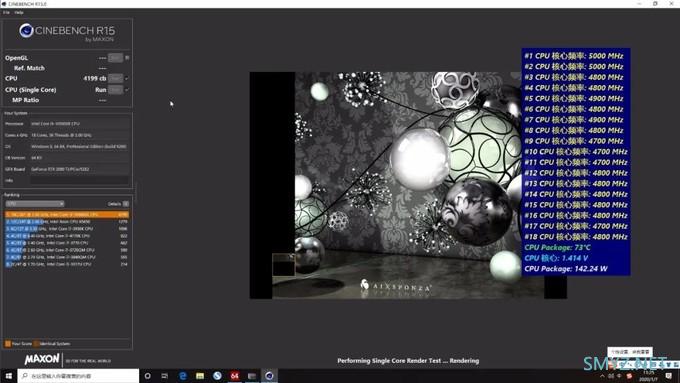Select ranking entry 7 Core i7-3840QM
This screenshot has width=680, height=383.
pyautogui.click(x=67, y=257)
